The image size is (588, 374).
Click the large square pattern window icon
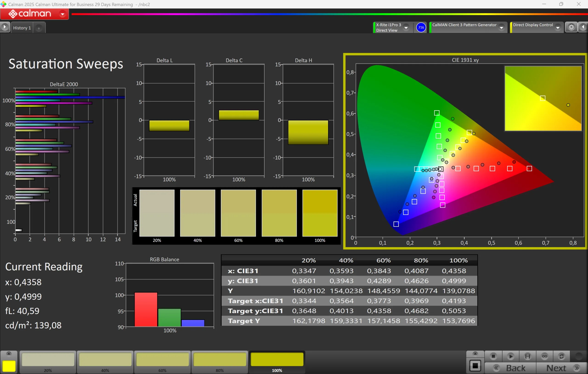pos(475,366)
